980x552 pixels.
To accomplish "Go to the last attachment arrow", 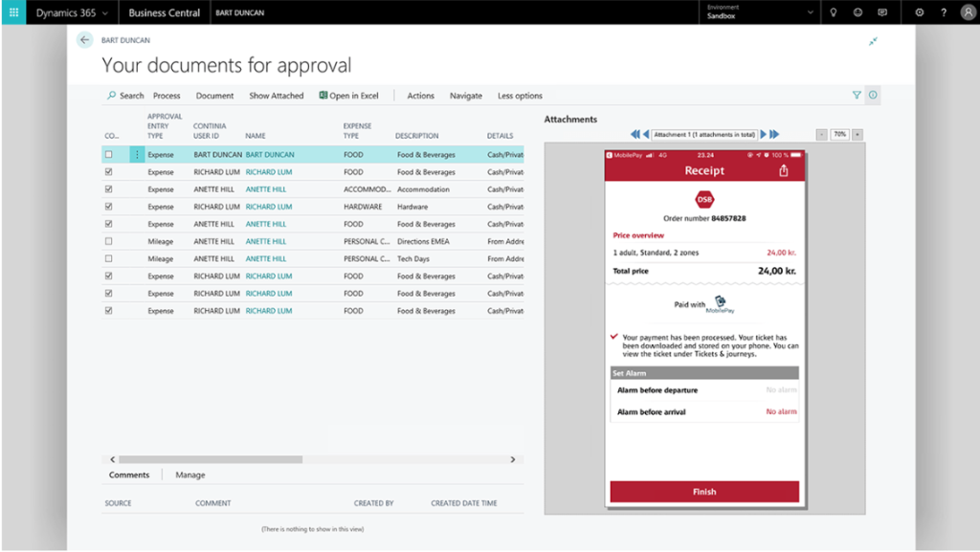I will 774,135.
